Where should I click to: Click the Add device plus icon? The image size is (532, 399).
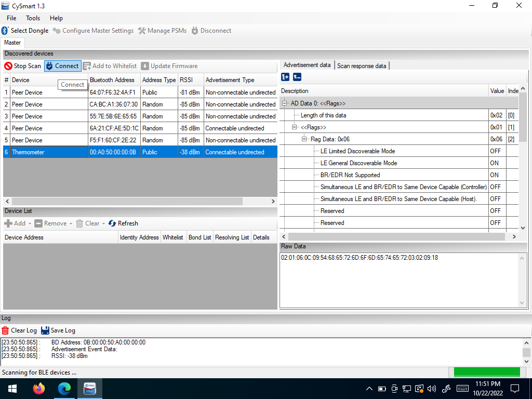pos(8,223)
